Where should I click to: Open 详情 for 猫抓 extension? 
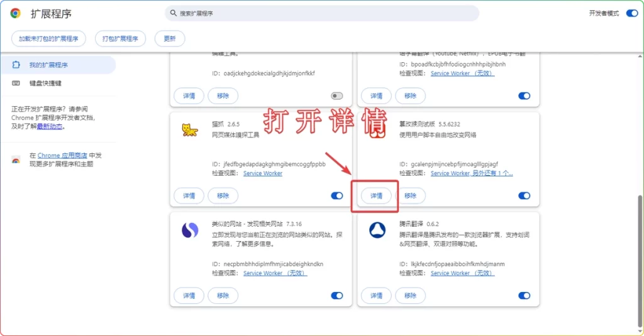click(189, 196)
